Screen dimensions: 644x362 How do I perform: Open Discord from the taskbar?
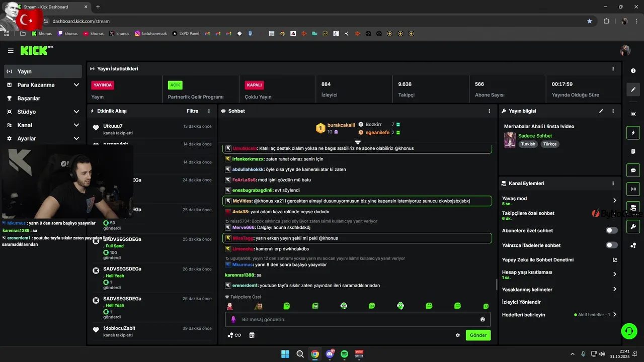330,354
